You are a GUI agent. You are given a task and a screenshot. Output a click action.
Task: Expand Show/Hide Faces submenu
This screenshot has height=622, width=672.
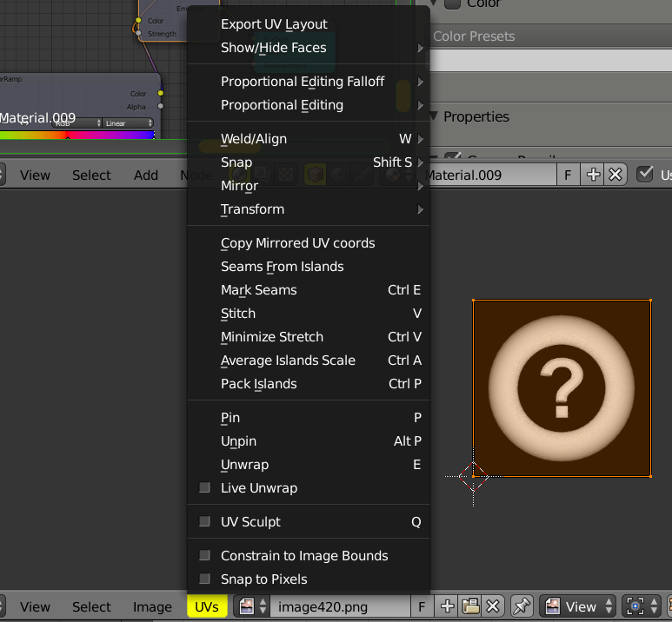(309, 48)
